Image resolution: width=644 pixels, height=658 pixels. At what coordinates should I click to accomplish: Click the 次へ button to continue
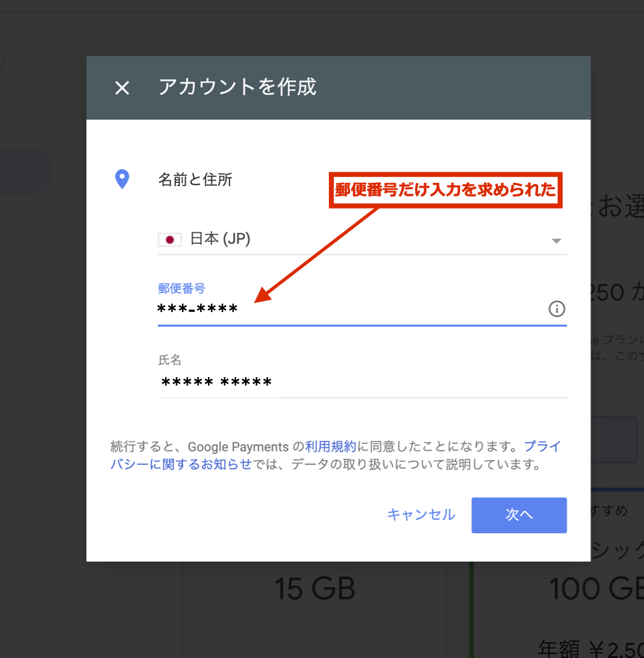coord(519,515)
